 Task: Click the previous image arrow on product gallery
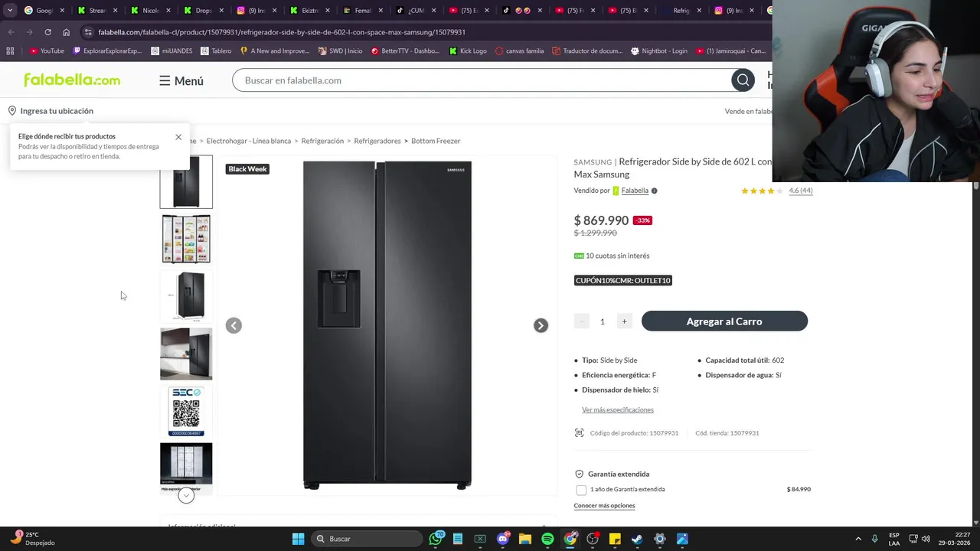coord(234,325)
